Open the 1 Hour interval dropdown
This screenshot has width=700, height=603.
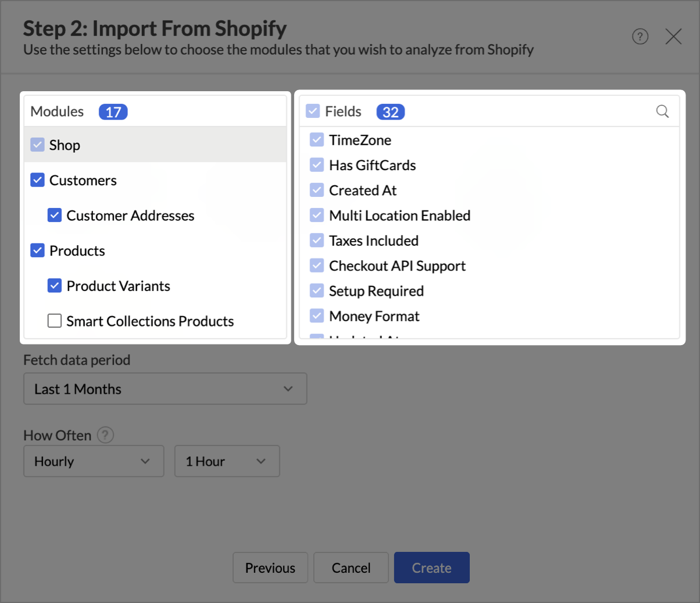click(x=227, y=461)
